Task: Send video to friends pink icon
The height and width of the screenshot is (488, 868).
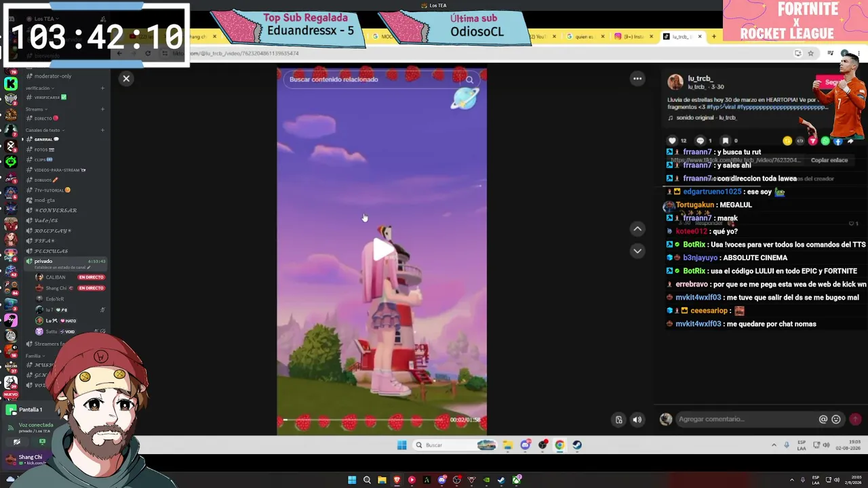Action: pyautogui.click(x=812, y=141)
